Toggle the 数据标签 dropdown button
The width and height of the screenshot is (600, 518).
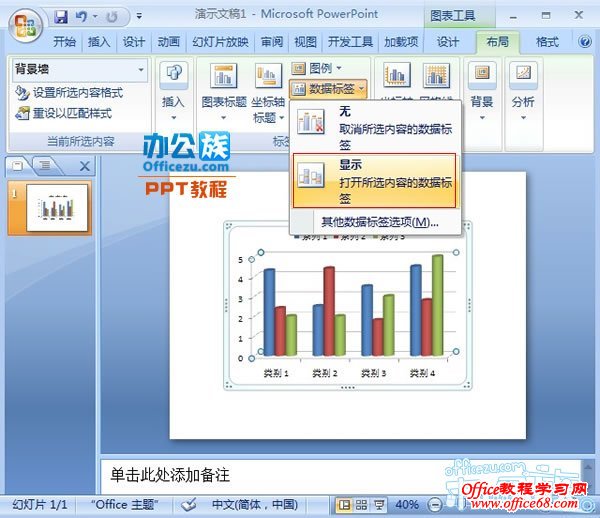[328, 89]
